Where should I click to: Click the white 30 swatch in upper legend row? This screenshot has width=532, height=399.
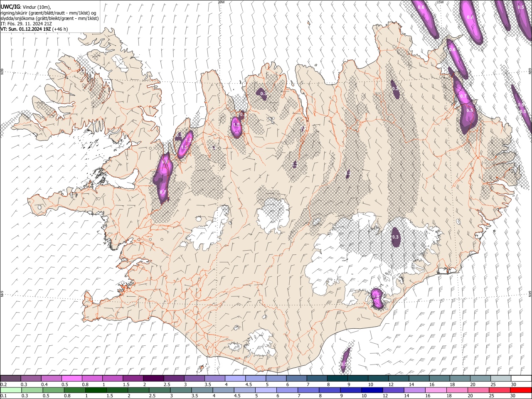click(521, 378)
